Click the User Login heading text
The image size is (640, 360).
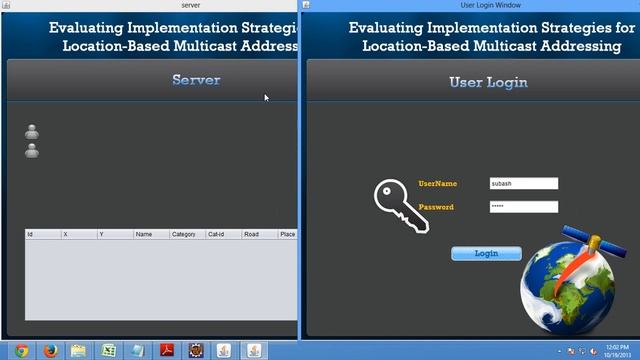489,82
